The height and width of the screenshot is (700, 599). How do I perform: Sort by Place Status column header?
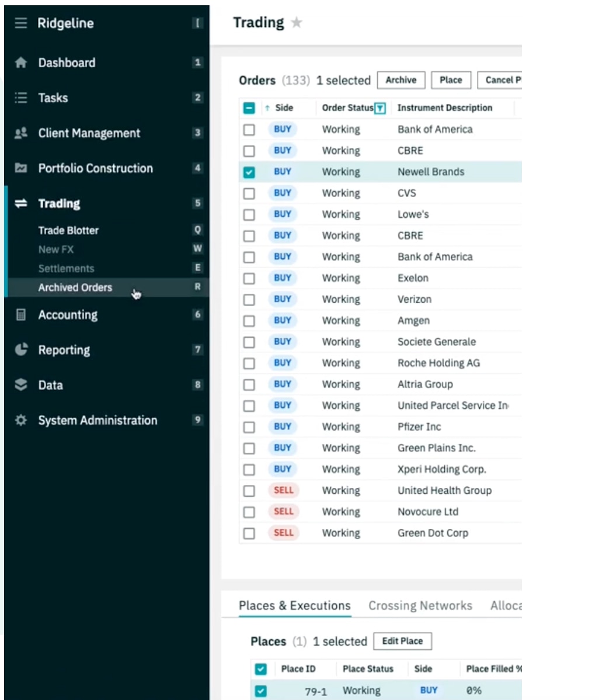point(368,669)
